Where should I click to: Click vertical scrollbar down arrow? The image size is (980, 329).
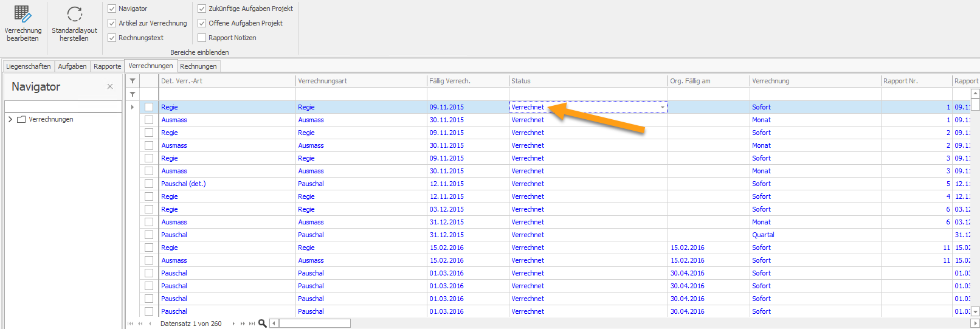[x=975, y=311]
